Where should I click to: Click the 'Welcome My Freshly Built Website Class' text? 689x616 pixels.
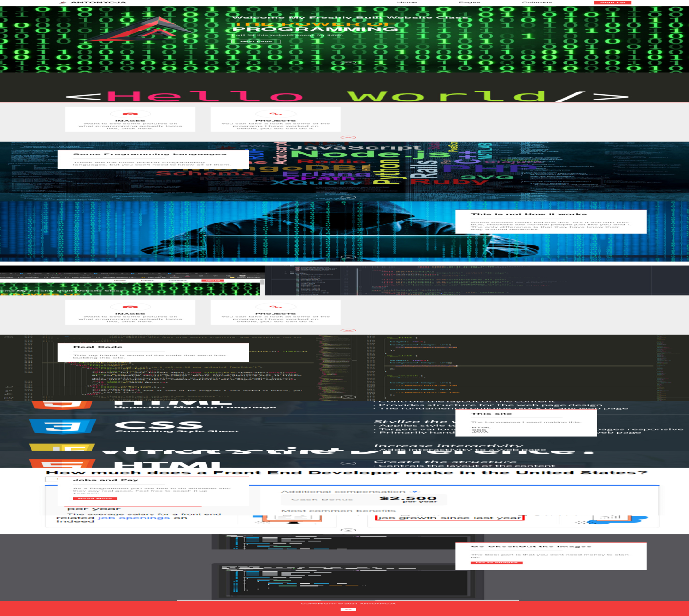(x=350, y=17)
